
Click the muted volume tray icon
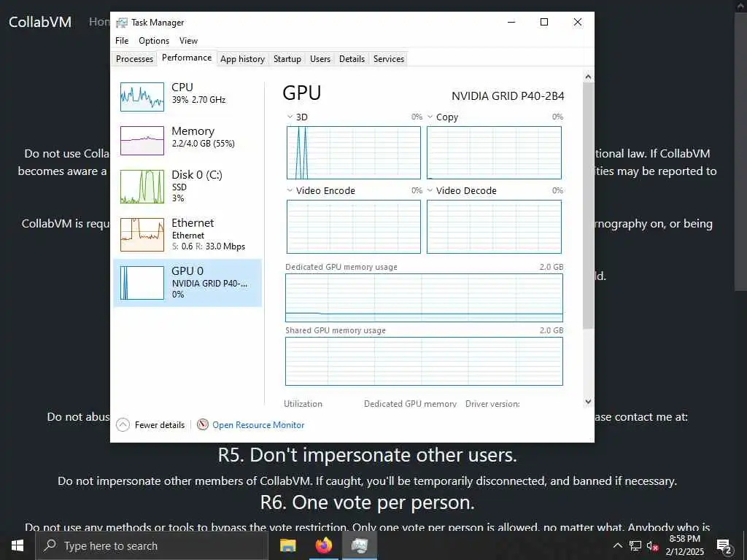click(x=652, y=545)
